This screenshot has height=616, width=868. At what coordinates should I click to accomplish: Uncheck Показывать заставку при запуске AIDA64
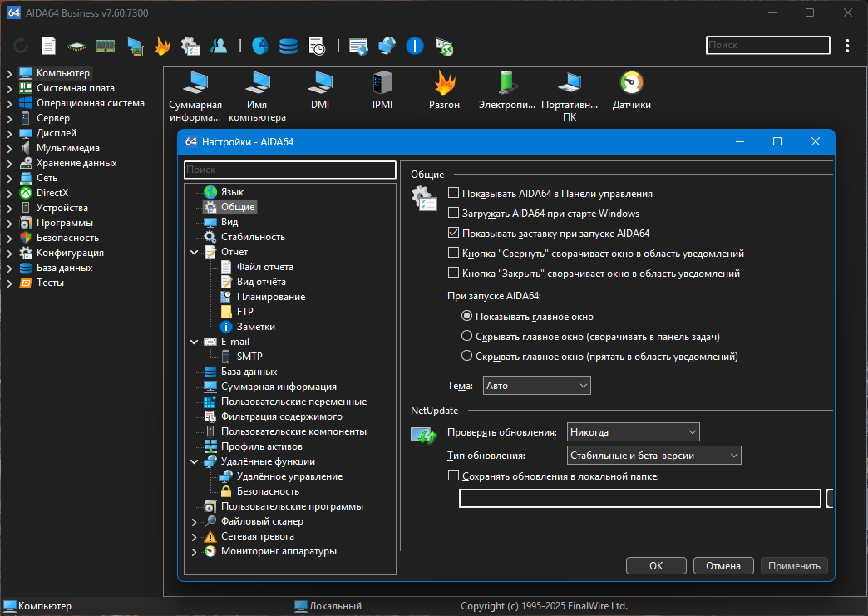(453, 233)
